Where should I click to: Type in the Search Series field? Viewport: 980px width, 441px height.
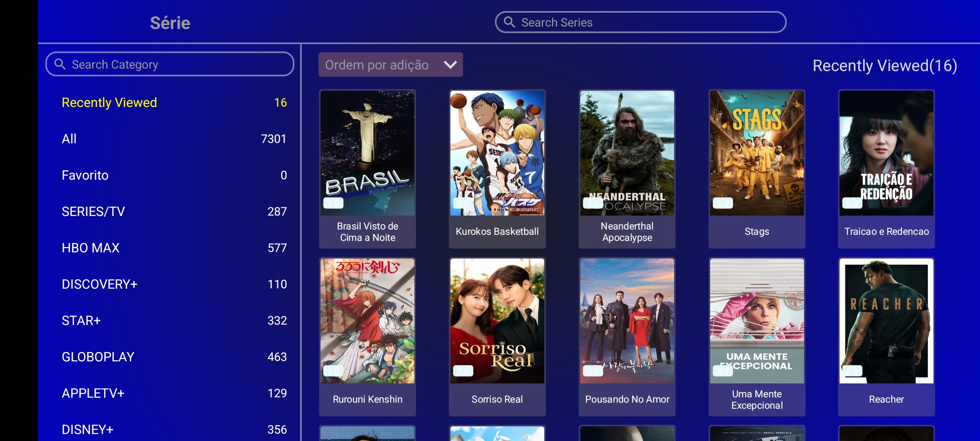pos(649,22)
